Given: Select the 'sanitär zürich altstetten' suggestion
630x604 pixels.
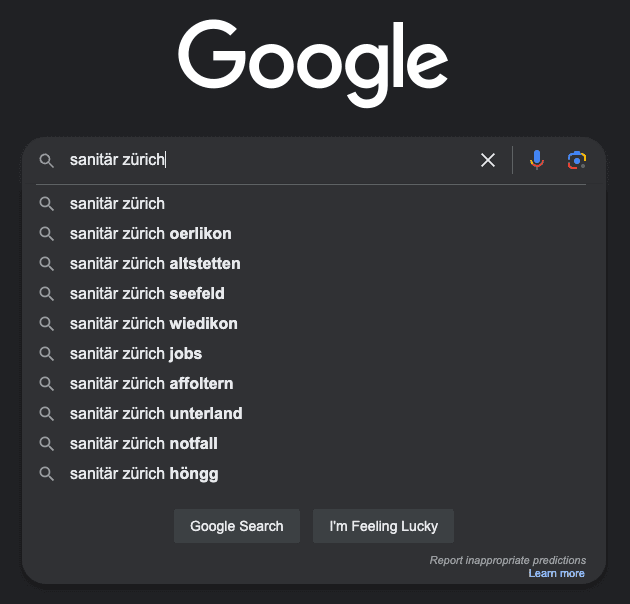Looking at the screenshot, I should click(155, 264).
